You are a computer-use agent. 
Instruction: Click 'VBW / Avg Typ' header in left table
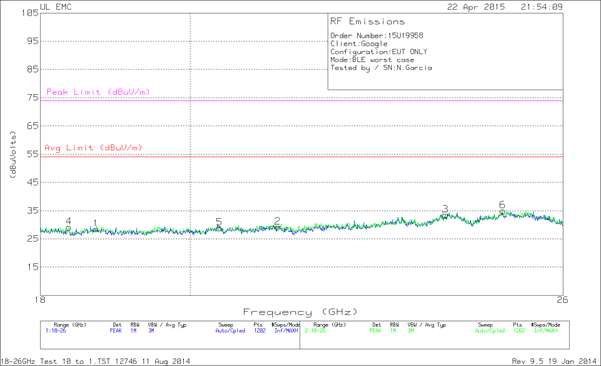tap(167, 325)
